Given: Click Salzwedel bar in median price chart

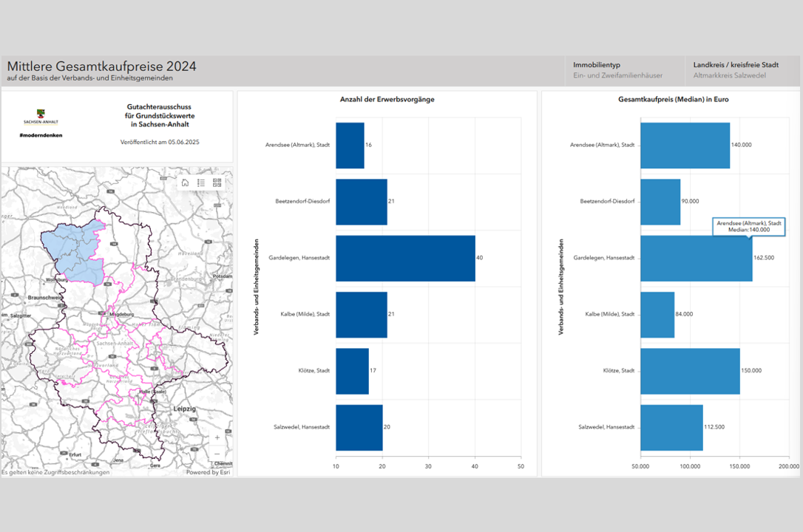Looking at the screenshot, I should 671,427.
